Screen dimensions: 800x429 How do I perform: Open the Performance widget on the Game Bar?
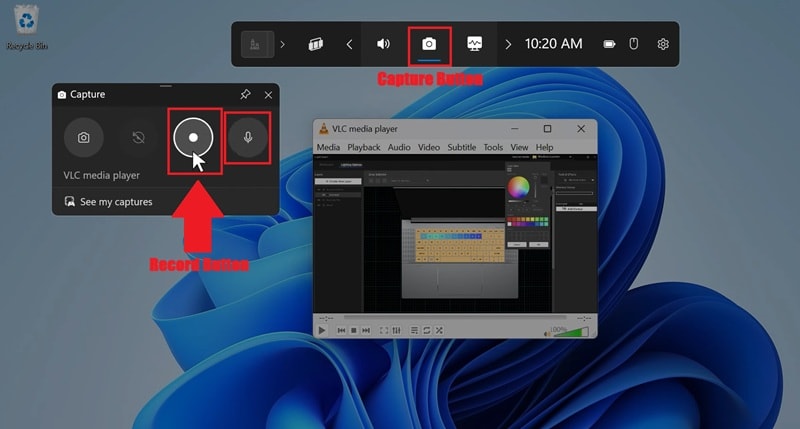point(474,44)
